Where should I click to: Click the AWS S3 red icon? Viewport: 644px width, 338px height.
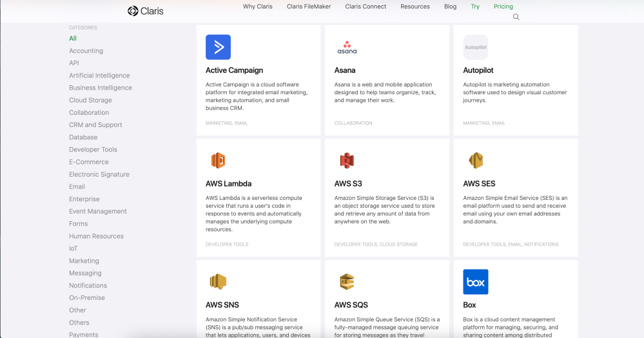pos(347,161)
